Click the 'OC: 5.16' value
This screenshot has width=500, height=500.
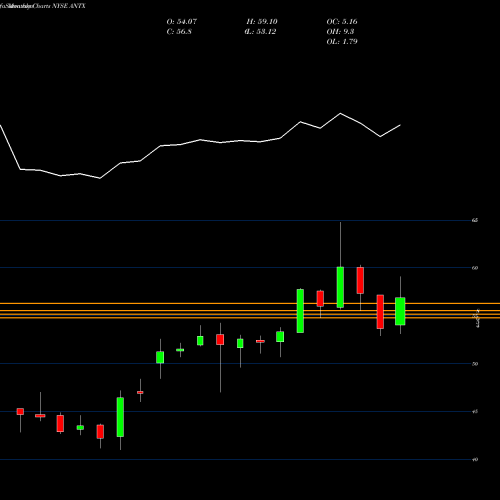pos(342,22)
